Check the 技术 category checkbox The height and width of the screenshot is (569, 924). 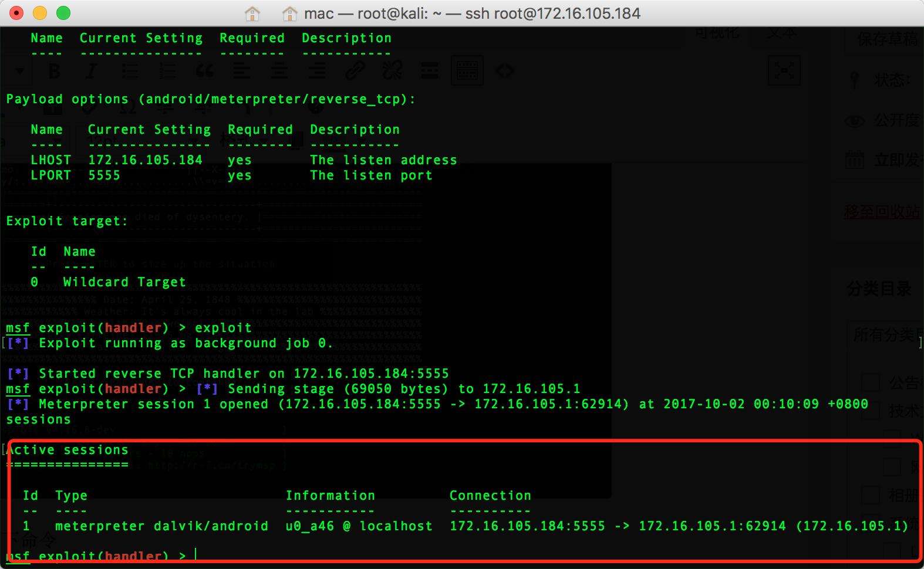871,411
